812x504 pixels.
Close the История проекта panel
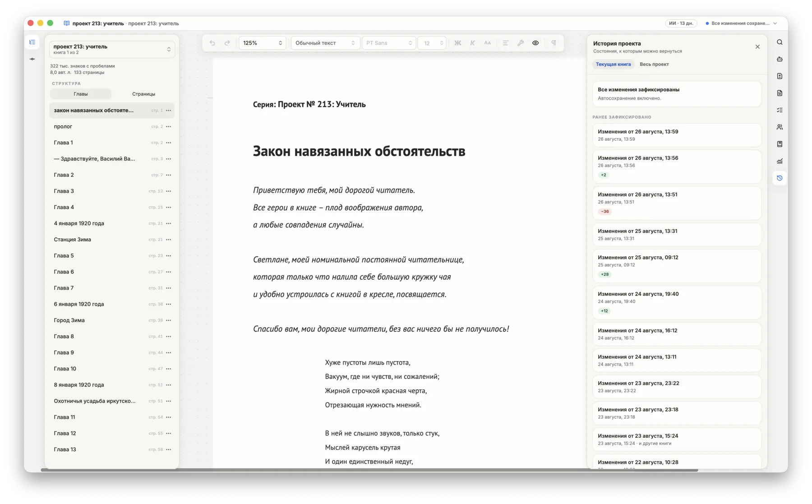pyautogui.click(x=757, y=47)
